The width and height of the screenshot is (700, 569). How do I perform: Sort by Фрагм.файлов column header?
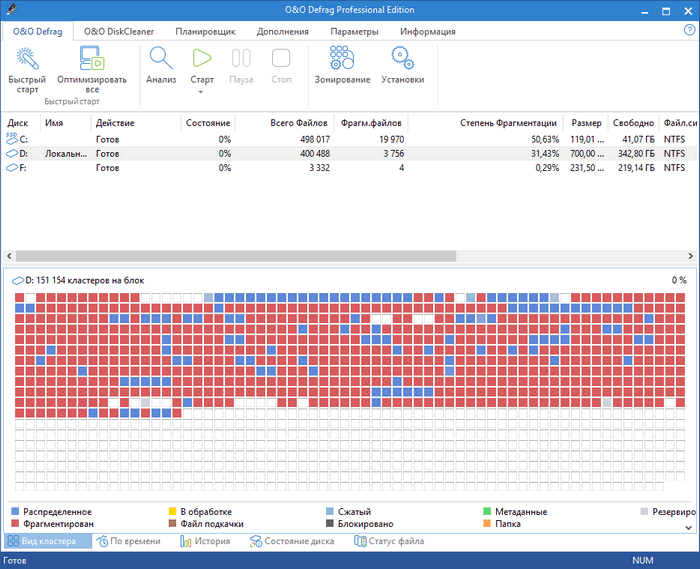tap(371, 123)
